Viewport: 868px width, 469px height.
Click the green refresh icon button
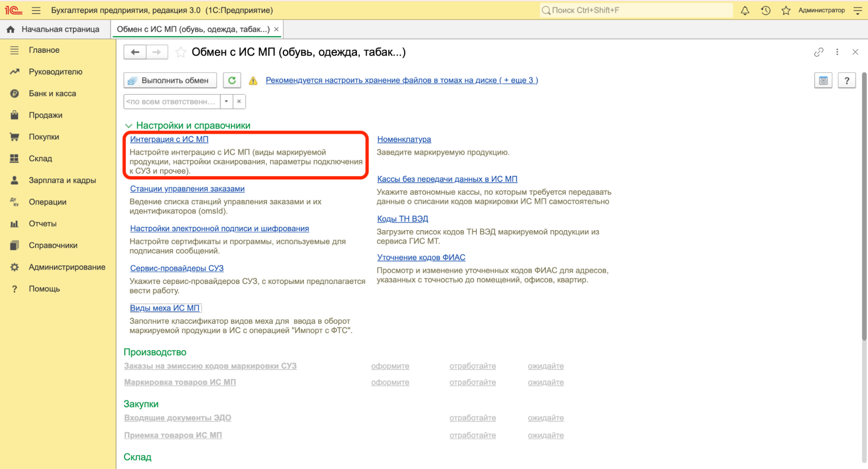click(x=232, y=80)
